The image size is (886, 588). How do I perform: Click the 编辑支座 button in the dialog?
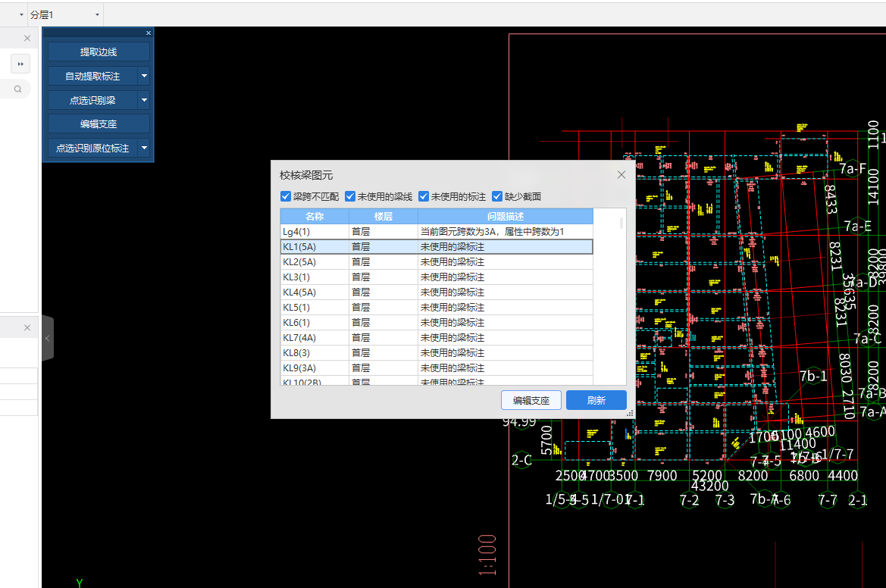point(531,401)
